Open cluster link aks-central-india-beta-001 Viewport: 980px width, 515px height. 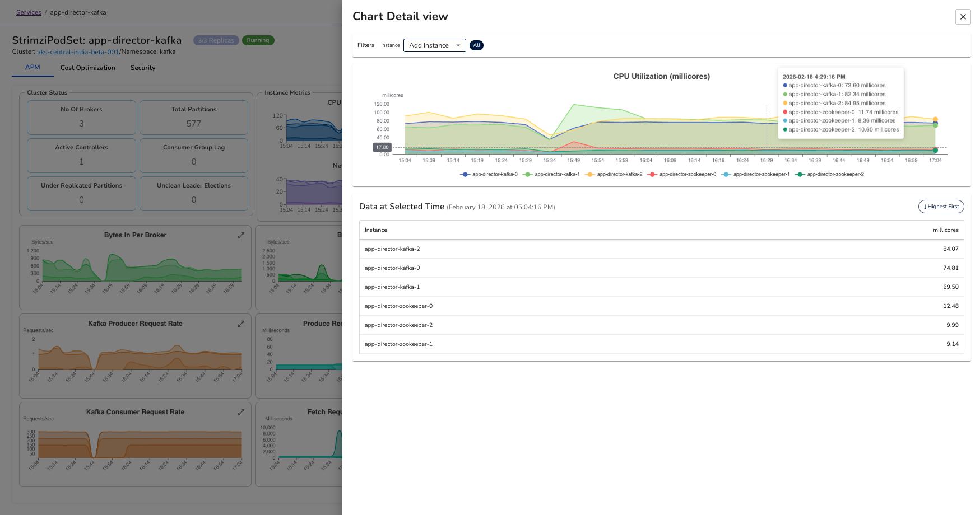tap(78, 52)
